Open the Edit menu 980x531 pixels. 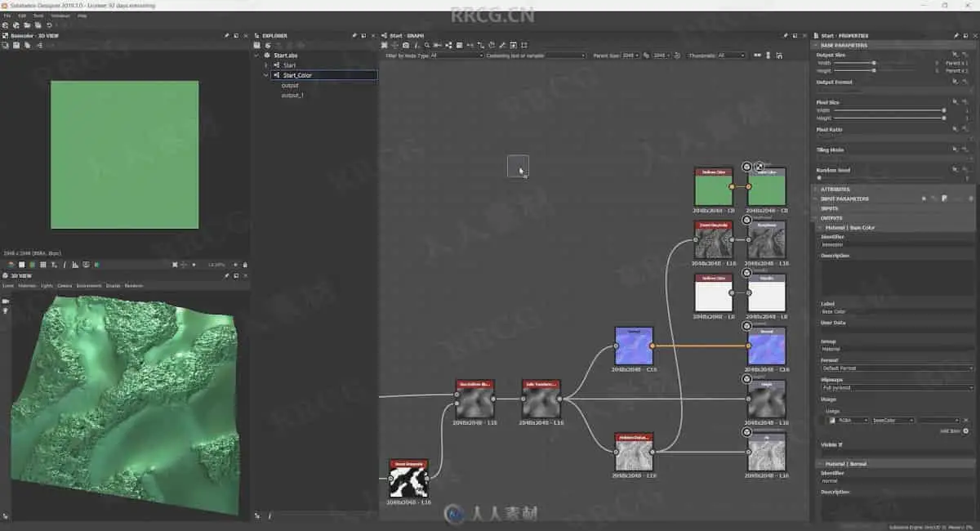[x=22, y=16]
